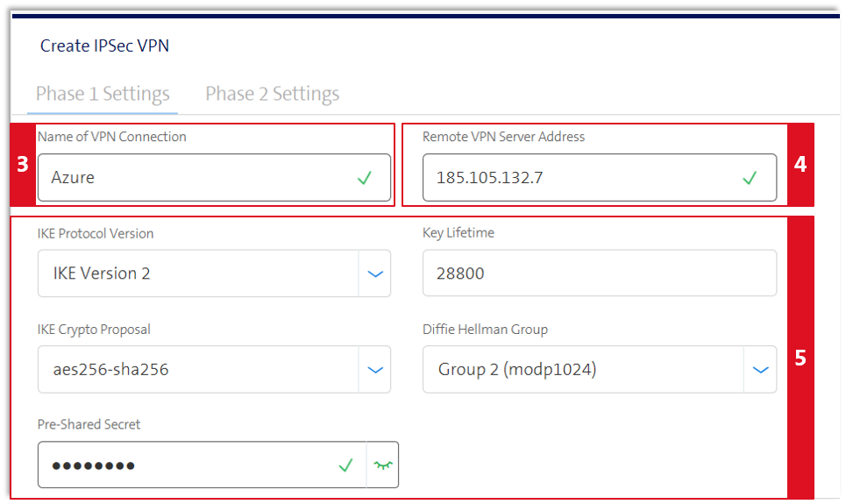Click the IKE Crypto Proposal label
The image size is (846, 504).
click(94, 330)
